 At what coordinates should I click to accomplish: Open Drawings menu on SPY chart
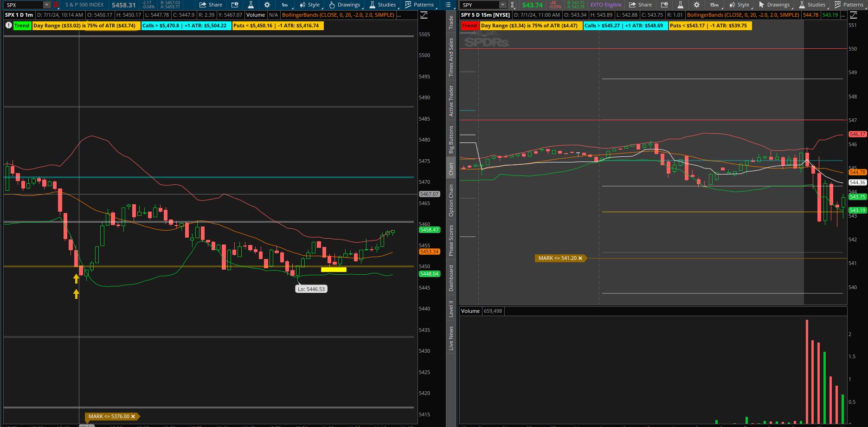774,5
